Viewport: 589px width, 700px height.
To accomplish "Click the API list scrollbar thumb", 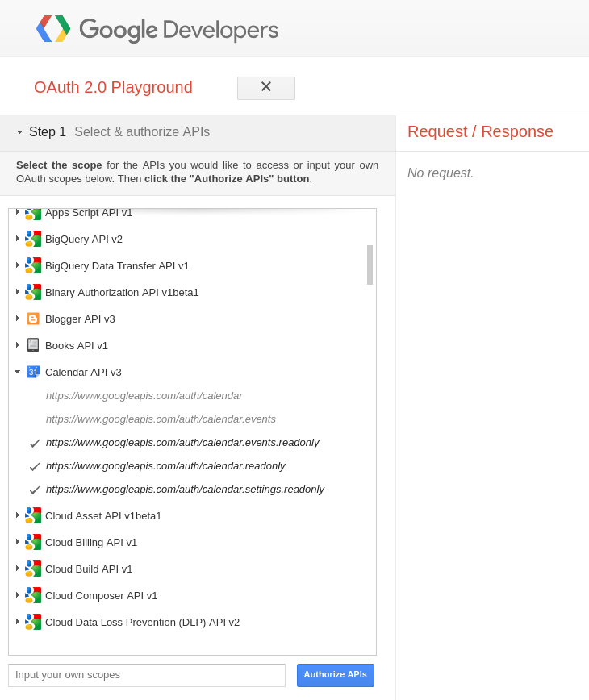I will point(370,265).
